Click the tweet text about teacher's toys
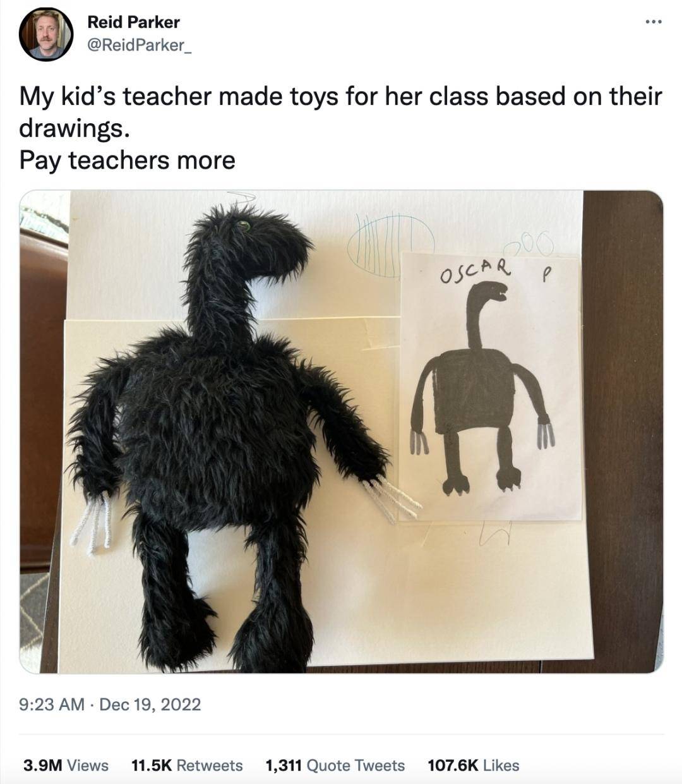 coord(341,112)
